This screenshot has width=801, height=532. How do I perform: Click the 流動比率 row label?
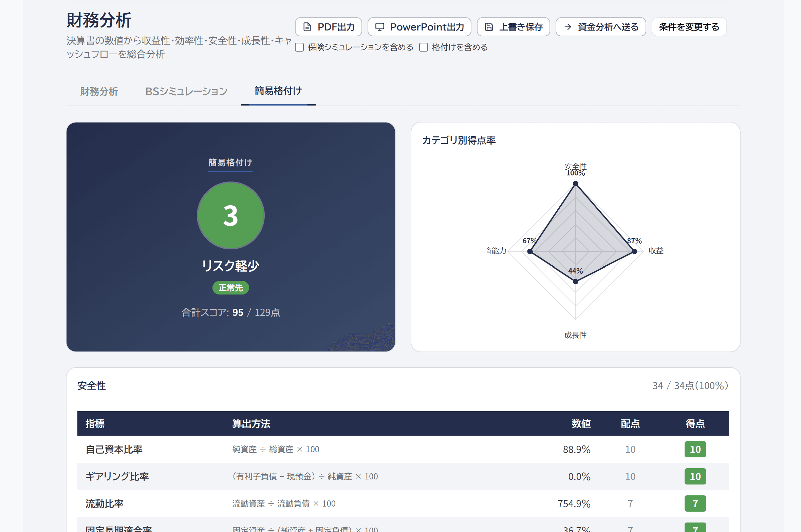point(105,503)
